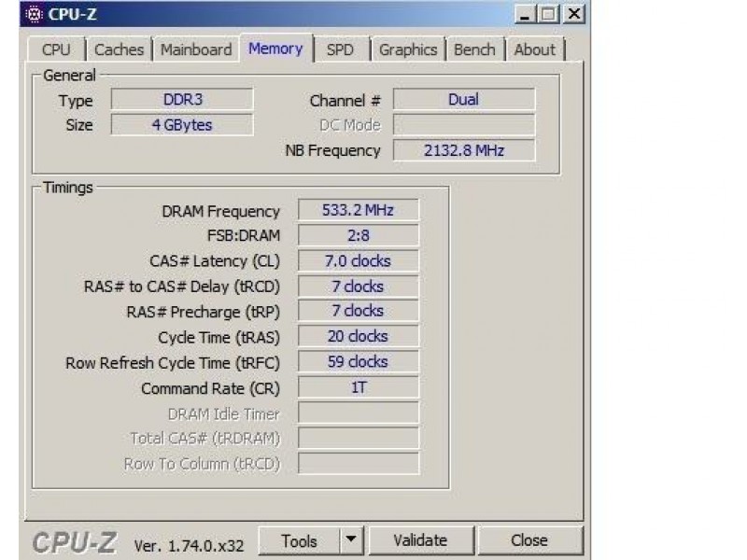
Task: Click the empty DC Mode field
Action: tap(464, 125)
